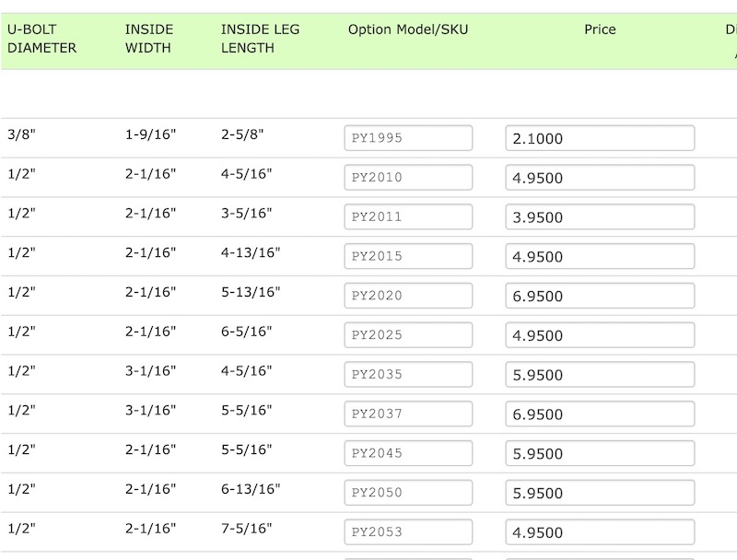Screen dimensions: 737x560
Task: Edit the price field in the PY2020 row
Action: pos(600,296)
